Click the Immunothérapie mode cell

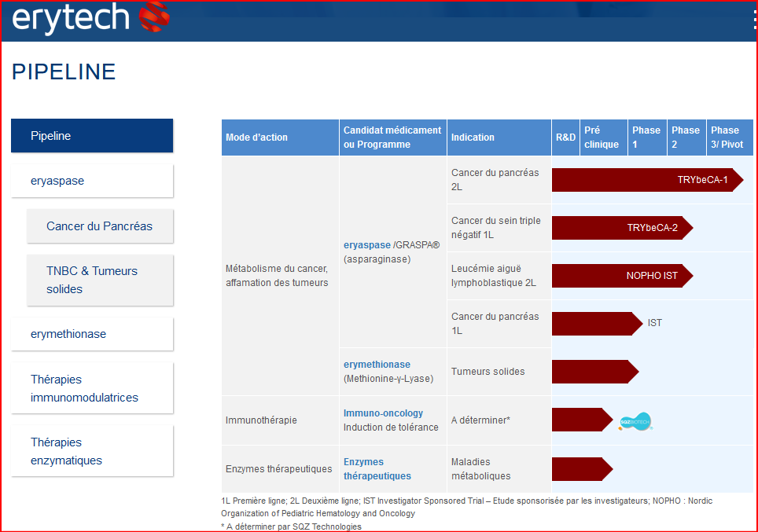[281, 420]
